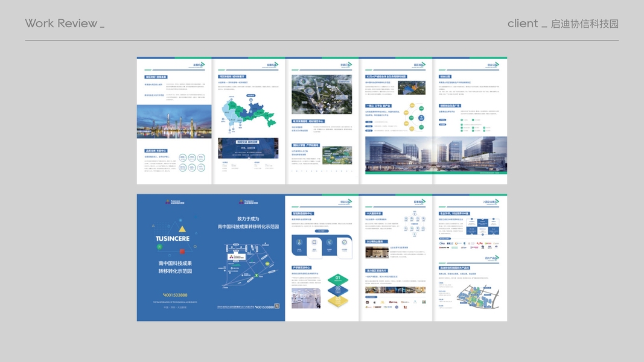The height and width of the screenshot is (362, 644).
Task: Click the dark blue transport info banner
Action: click(248, 148)
